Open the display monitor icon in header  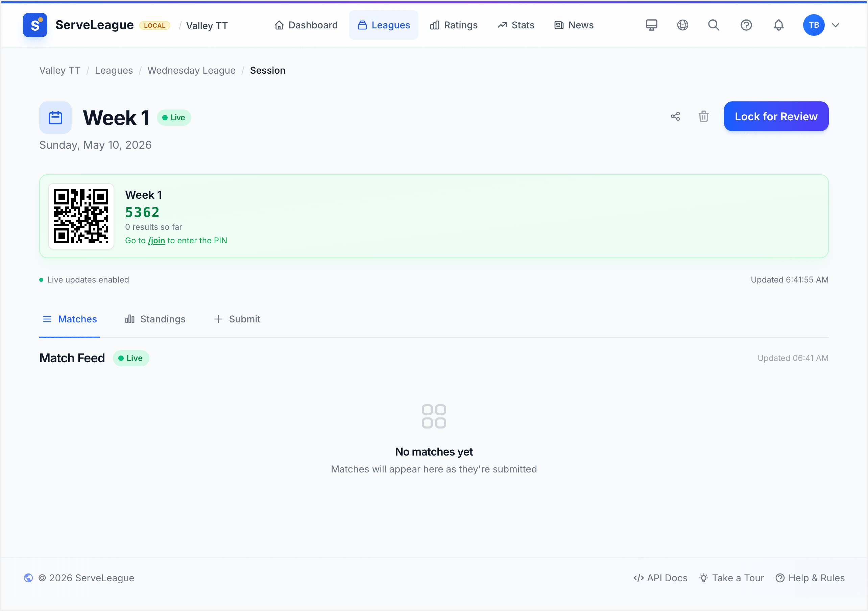[651, 25]
